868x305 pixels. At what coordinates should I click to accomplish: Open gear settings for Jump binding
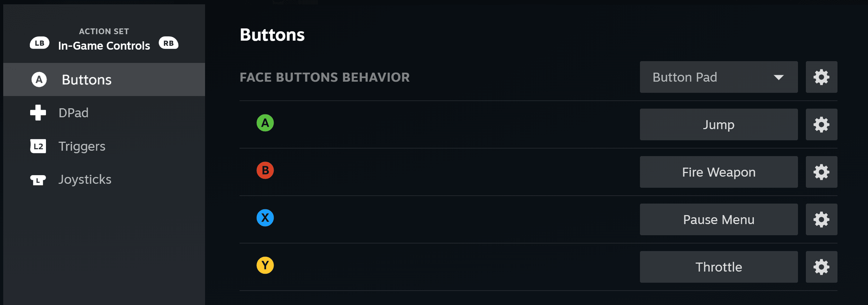821,124
